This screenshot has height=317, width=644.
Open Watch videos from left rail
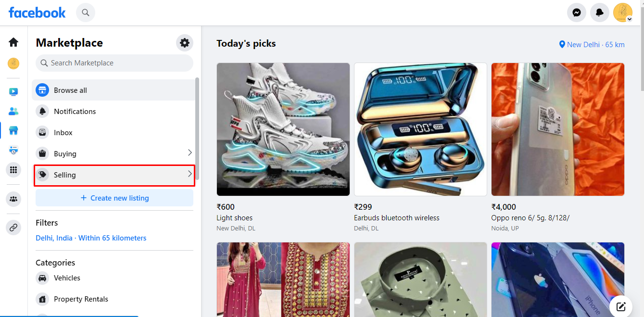pyautogui.click(x=13, y=91)
